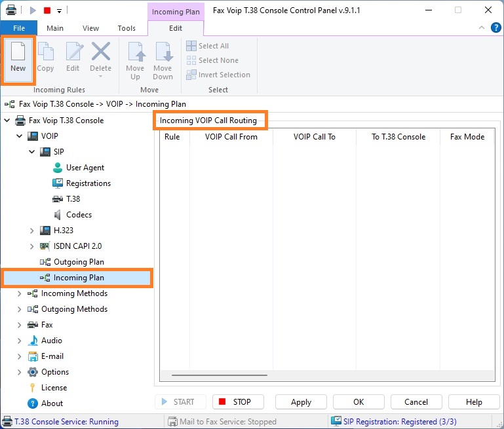Click the Options gear icon

click(33, 372)
